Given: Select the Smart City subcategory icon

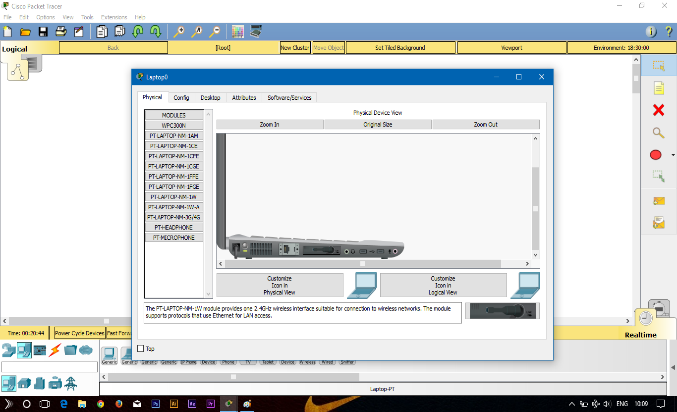Looking at the screenshot, I should click(x=40, y=383).
